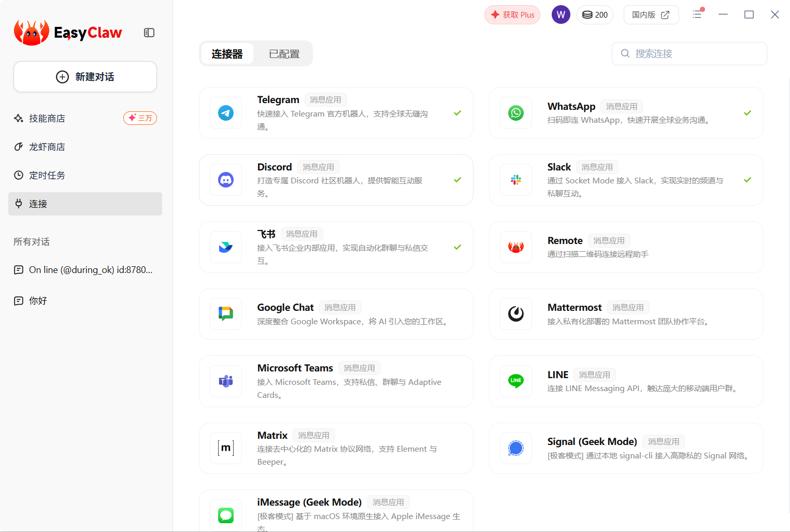Switch to the 已配置 tab

(x=283, y=53)
